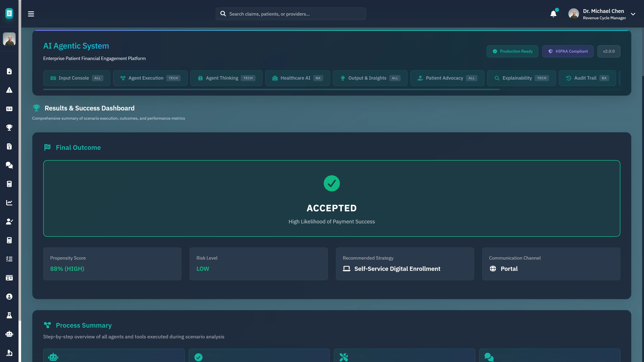Click the Production Ready badge
The width and height of the screenshot is (644, 362).
click(x=512, y=51)
